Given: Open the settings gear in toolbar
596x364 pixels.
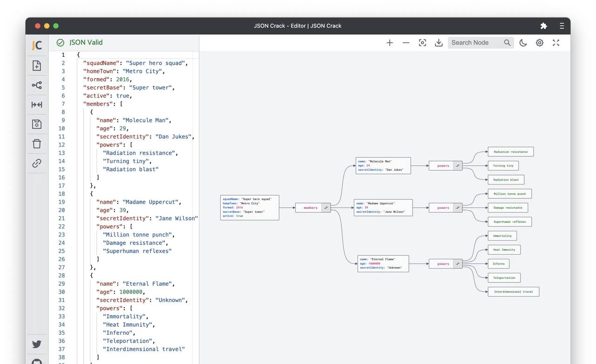Looking at the screenshot, I should pyautogui.click(x=540, y=43).
